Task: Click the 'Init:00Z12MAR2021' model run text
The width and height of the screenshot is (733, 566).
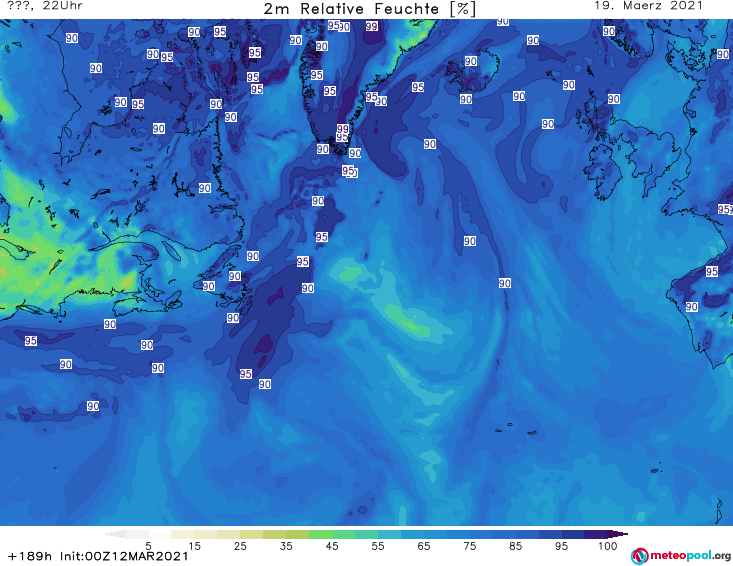Action: 124,556
